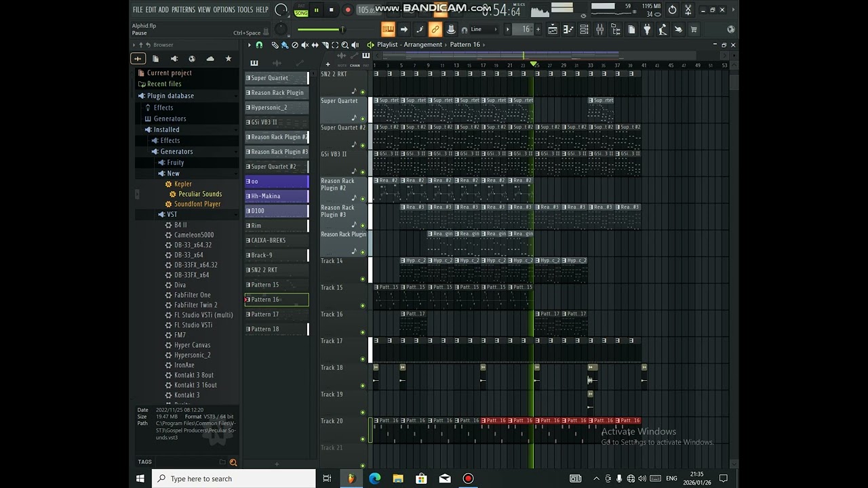
Task: Click the globe news icon at top right
Action: [731, 29]
